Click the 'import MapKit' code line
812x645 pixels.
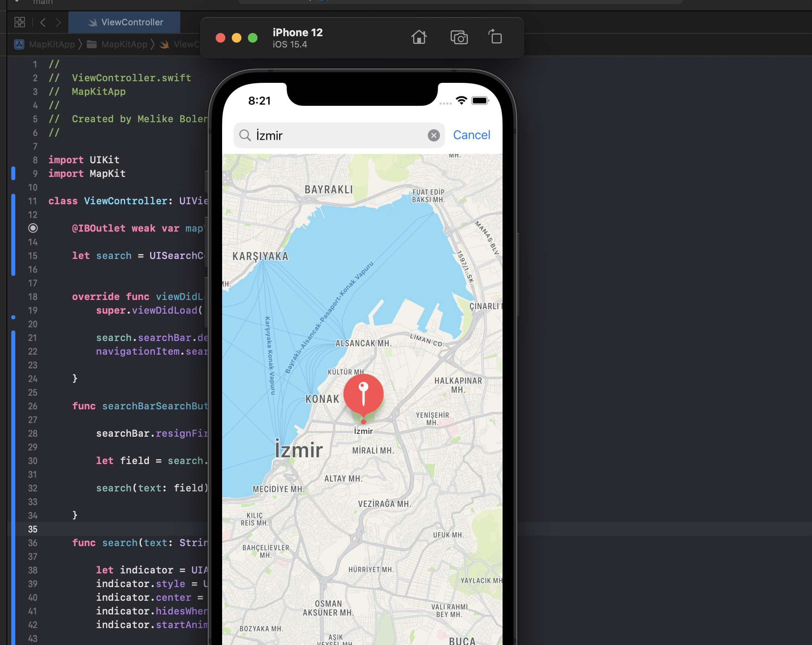[x=87, y=173]
